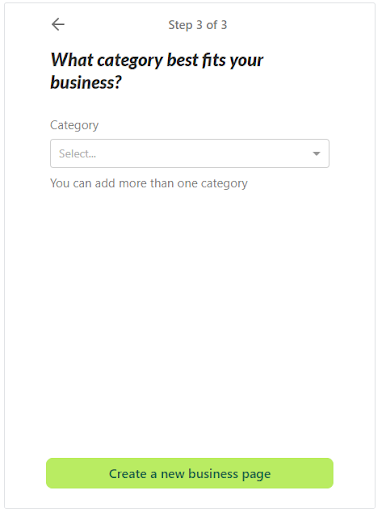This screenshot has height=512, width=382.
Task: Select the heading 'What category best fits your business?'
Action: (x=157, y=71)
